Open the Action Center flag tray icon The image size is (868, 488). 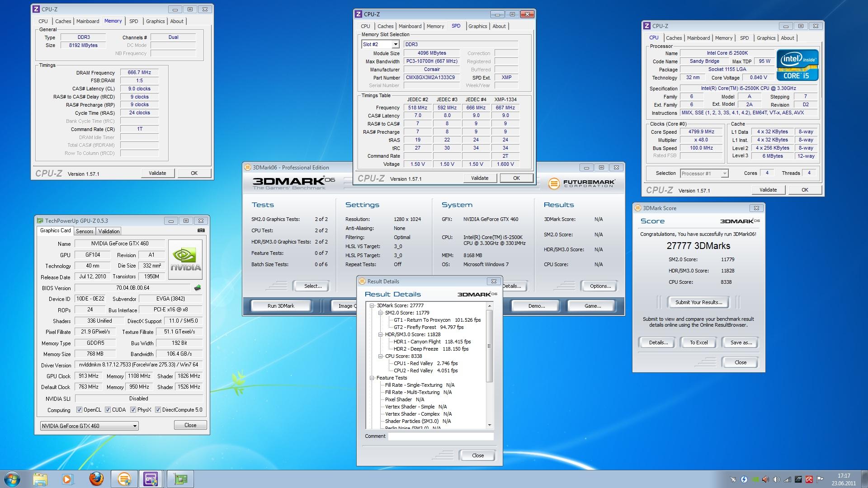820,479
